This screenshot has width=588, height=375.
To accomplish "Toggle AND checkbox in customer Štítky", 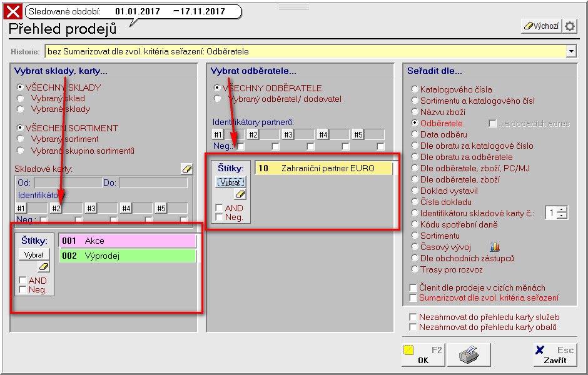I will point(219,208).
